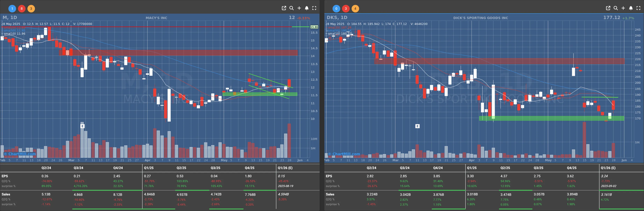Click DKS Sales value 3.876B
Screen dimensions: 644x211
tap(438, 195)
